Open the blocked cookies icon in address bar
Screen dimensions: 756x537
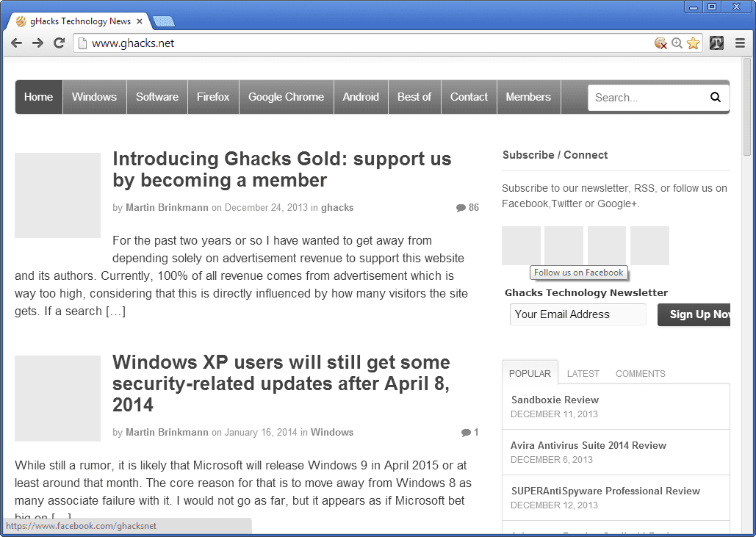coord(660,43)
